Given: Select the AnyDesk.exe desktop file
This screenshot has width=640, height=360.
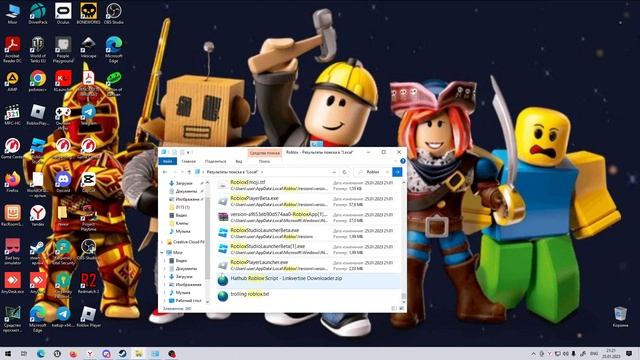Looking at the screenshot, I should pos(12,283).
